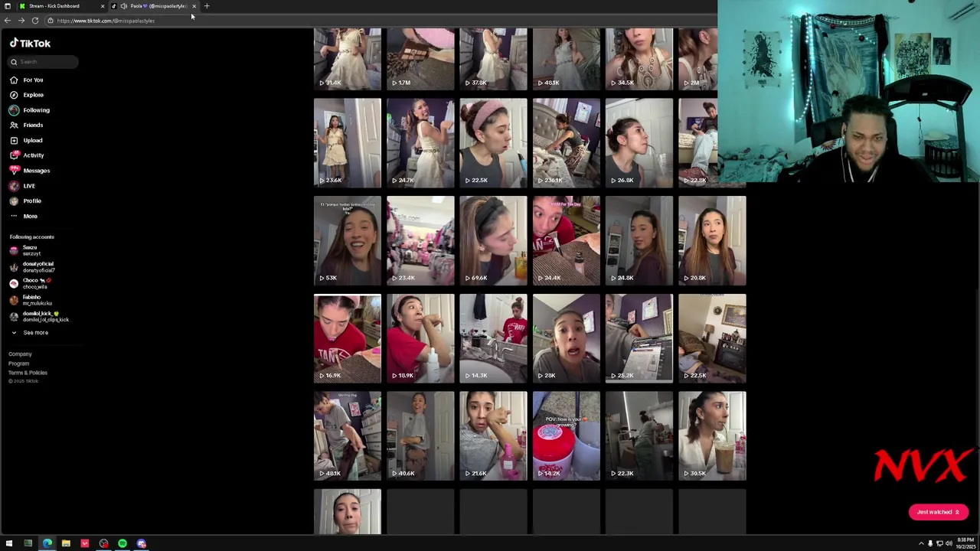Image resolution: width=980 pixels, height=551 pixels.
Task: Close the Kick Dashboard tab
Action: pyautogui.click(x=103, y=6)
